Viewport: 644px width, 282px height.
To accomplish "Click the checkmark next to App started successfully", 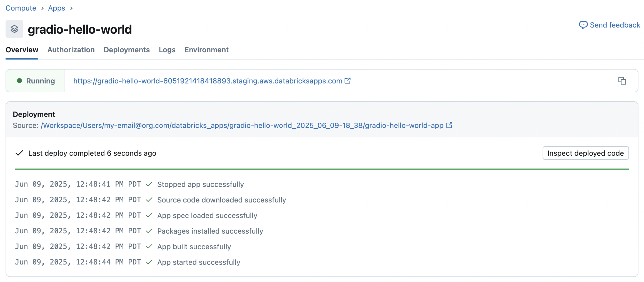I will pos(149,262).
